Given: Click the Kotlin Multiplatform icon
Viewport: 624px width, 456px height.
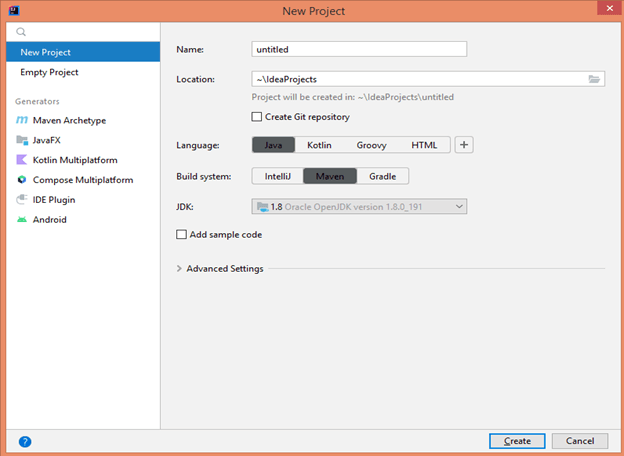Looking at the screenshot, I should tap(21, 160).
